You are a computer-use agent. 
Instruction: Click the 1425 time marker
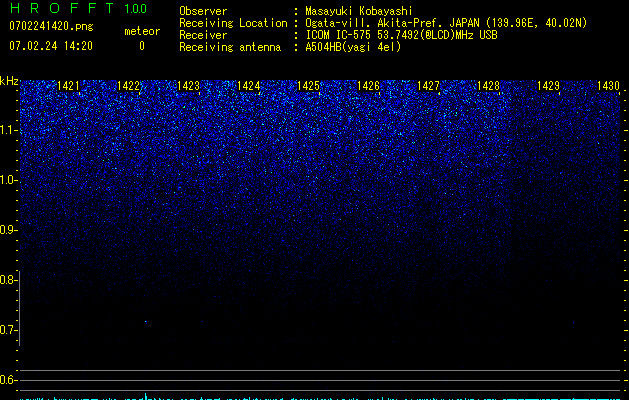pos(308,86)
